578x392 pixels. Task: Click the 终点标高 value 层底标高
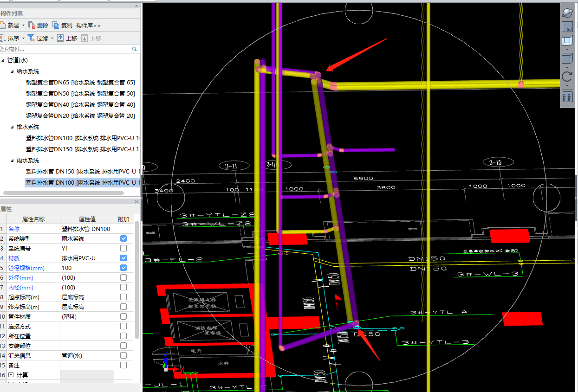tap(87, 307)
